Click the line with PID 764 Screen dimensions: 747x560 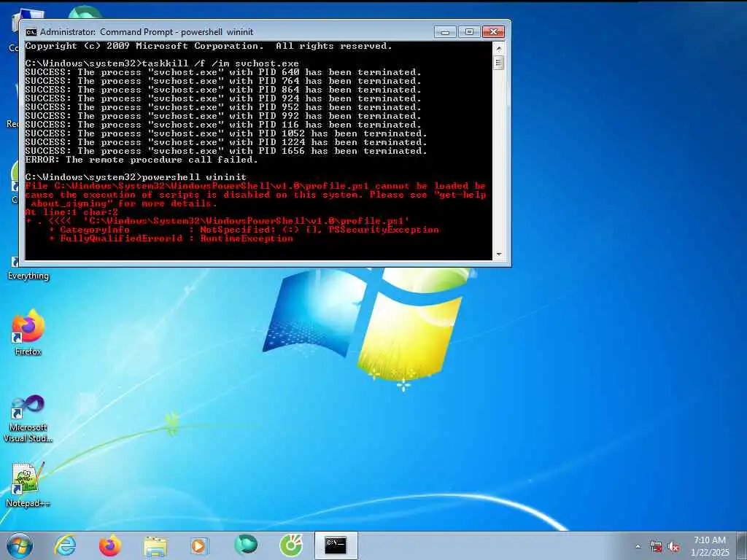point(223,81)
